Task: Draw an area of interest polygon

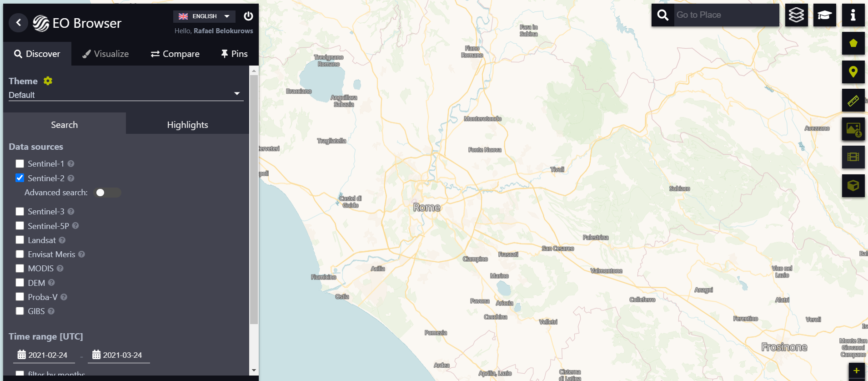Action: click(853, 43)
